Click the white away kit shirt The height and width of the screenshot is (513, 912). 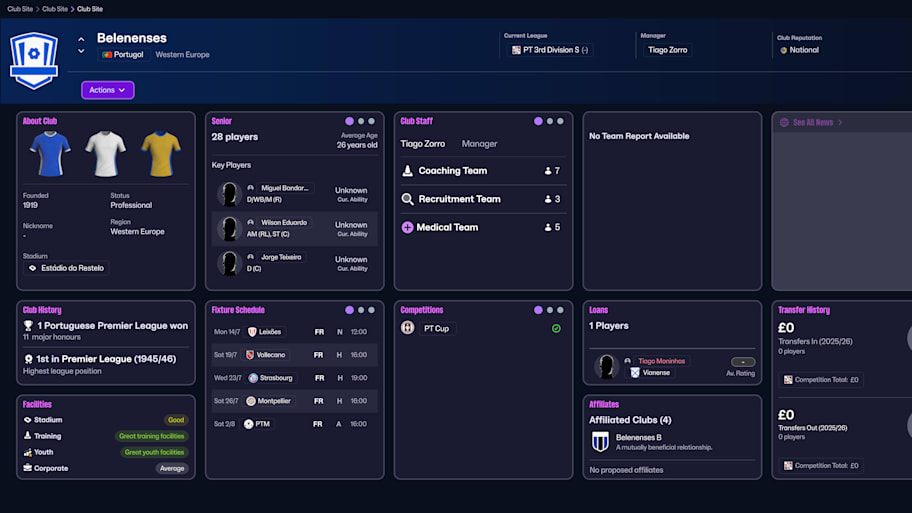coord(105,154)
